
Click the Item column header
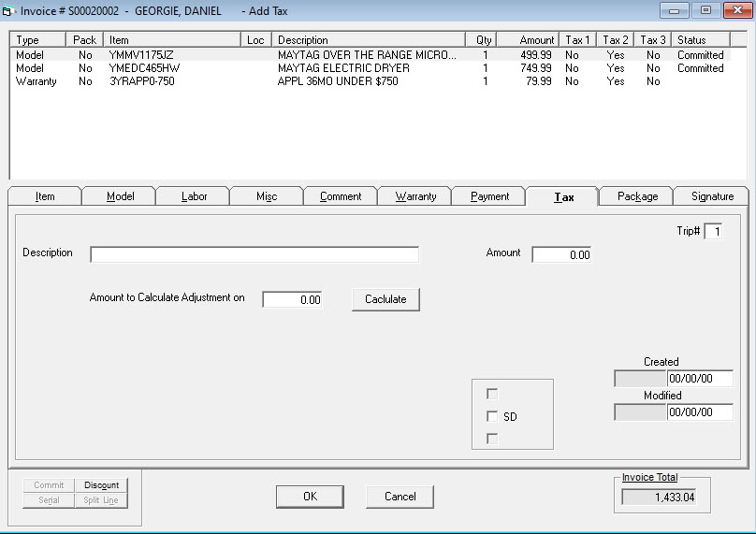(x=172, y=39)
